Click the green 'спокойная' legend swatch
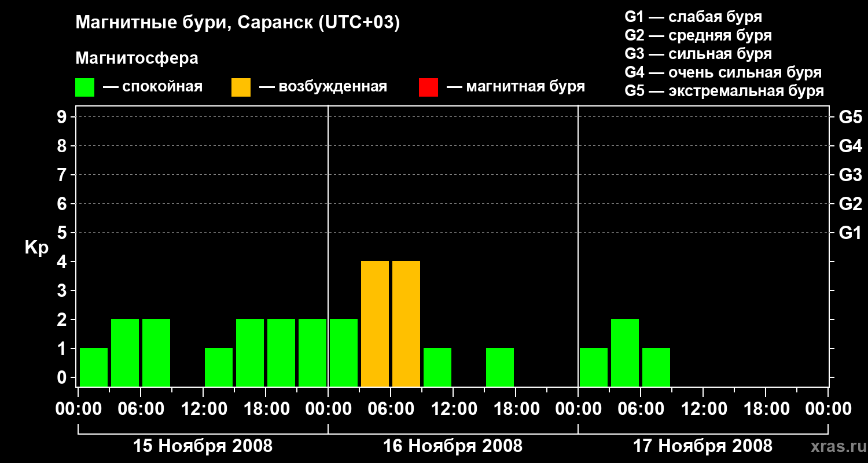Image resolution: width=868 pixels, height=463 pixels. point(85,87)
